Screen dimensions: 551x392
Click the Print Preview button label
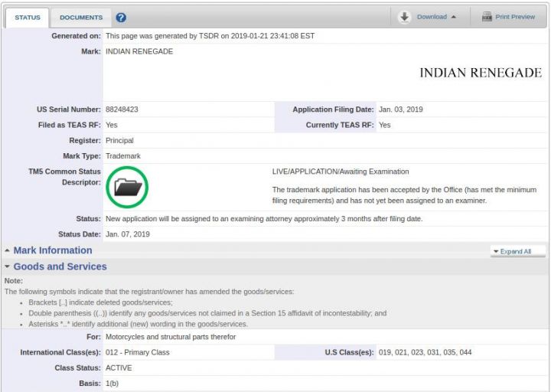click(515, 17)
